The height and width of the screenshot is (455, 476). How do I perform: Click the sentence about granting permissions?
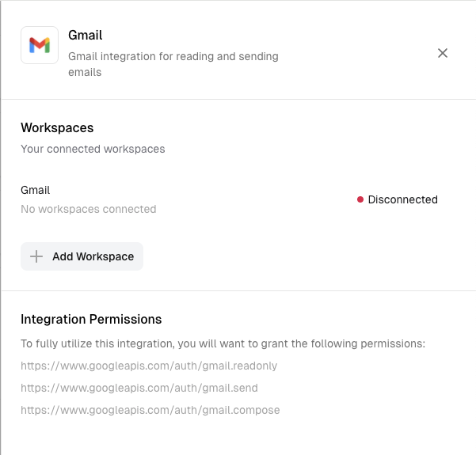coord(223,343)
